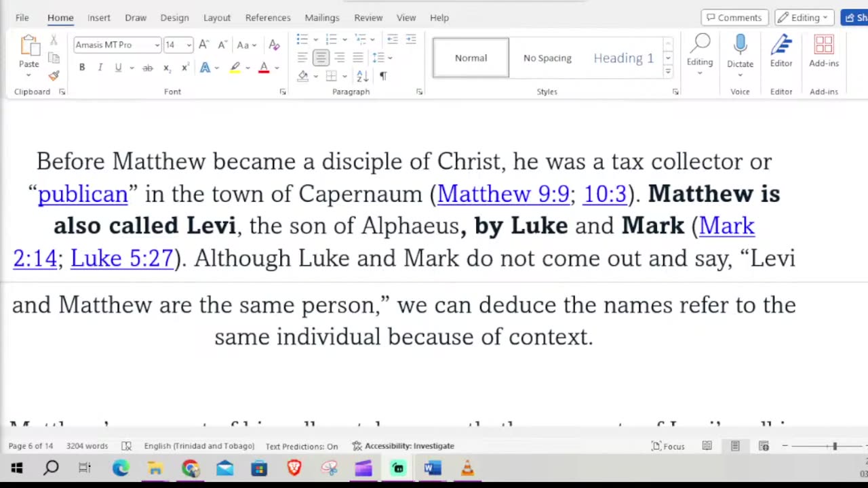868x488 pixels.
Task: Click the Copy icon in Clipboard
Action: click(54, 58)
